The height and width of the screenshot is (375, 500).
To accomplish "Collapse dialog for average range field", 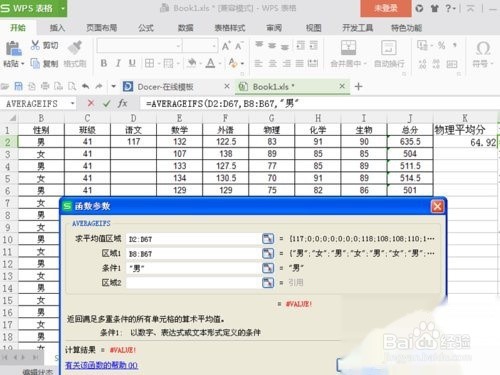I will pyautogui.click(x=268, y=239).
